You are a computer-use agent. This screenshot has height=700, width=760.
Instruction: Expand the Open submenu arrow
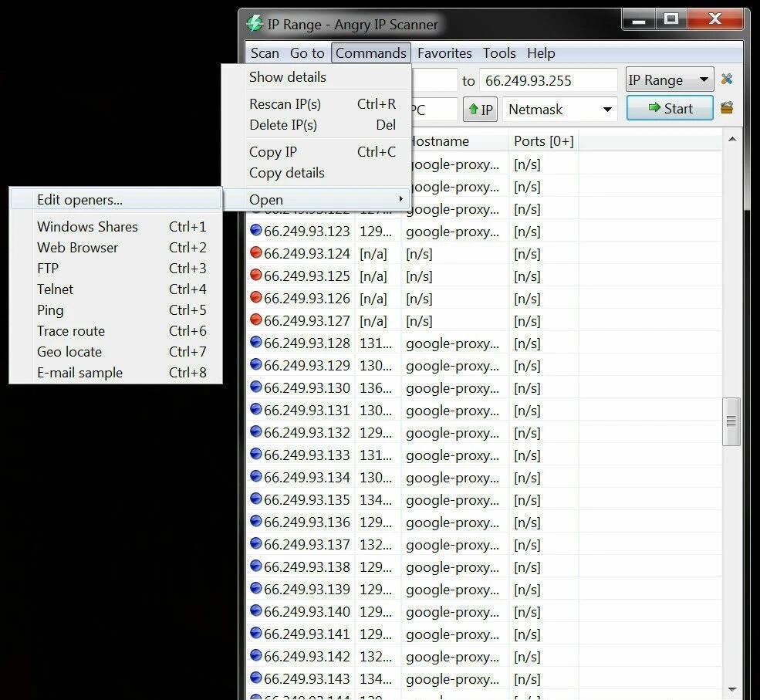(x=400, y=199)
